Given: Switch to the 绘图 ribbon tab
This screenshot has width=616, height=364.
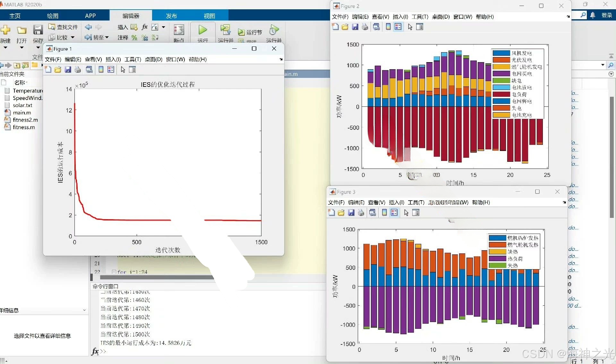Looking at the screenshot, I should point(53,16).
